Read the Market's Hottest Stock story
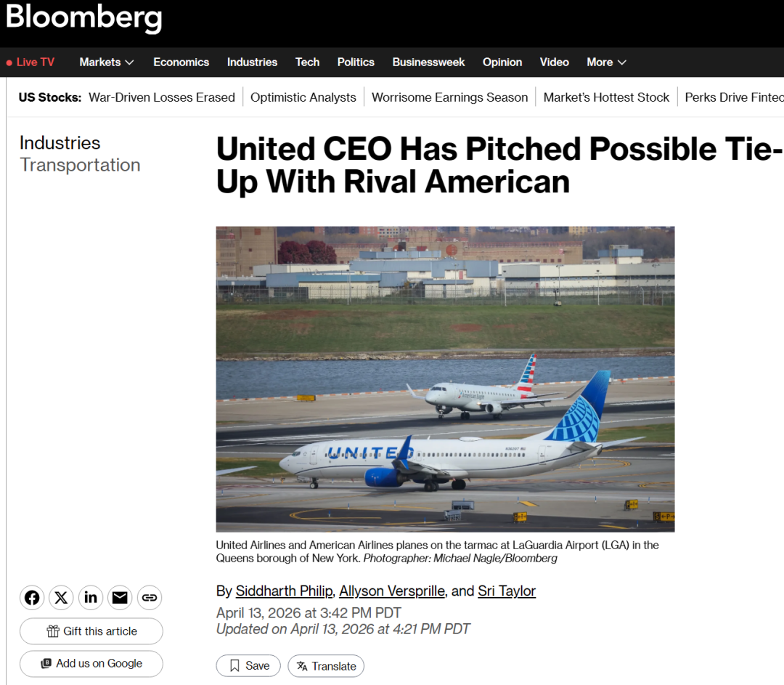 (606, 97)
